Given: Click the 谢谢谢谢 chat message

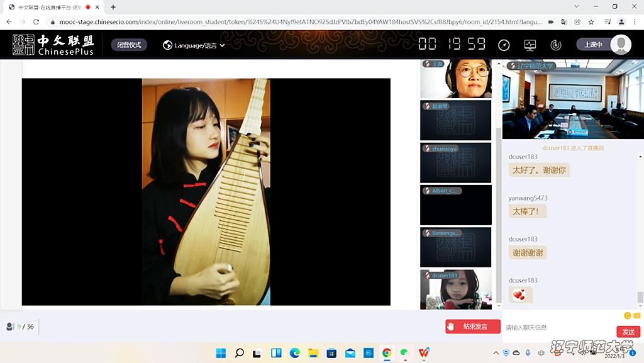Looking at the screenshot, I should click(528, 252).
